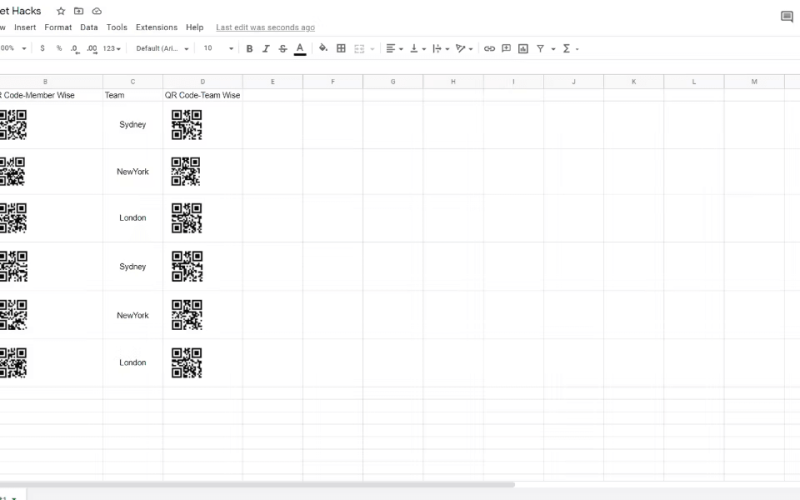
Task: Select the 'Code-Member Wise' header cell
Action: pos(51,95)
